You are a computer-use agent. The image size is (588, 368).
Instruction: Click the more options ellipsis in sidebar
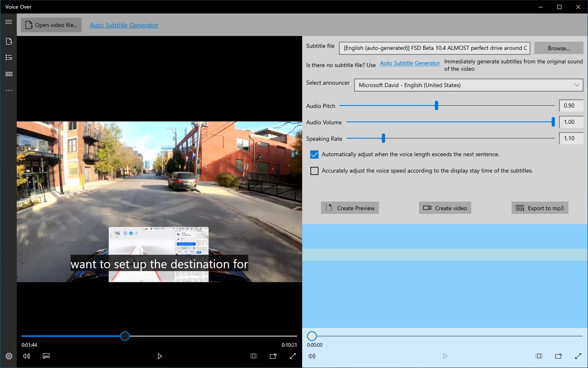9,90
